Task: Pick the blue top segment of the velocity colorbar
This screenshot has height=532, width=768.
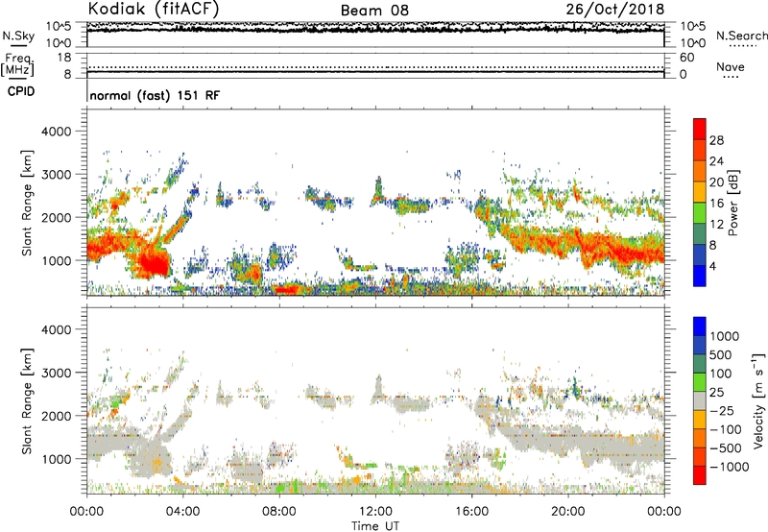Action: tap(700, 326)
